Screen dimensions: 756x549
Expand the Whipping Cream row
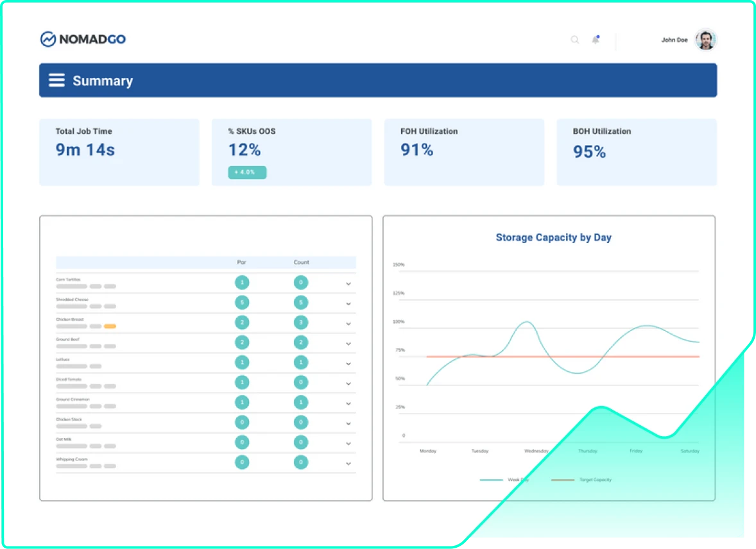coord(348,462)
